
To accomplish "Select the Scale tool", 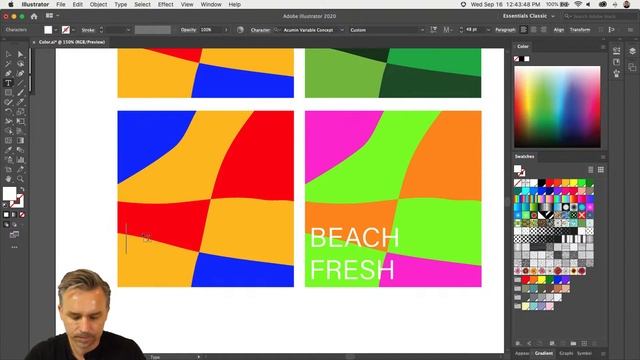I will 20,112.
